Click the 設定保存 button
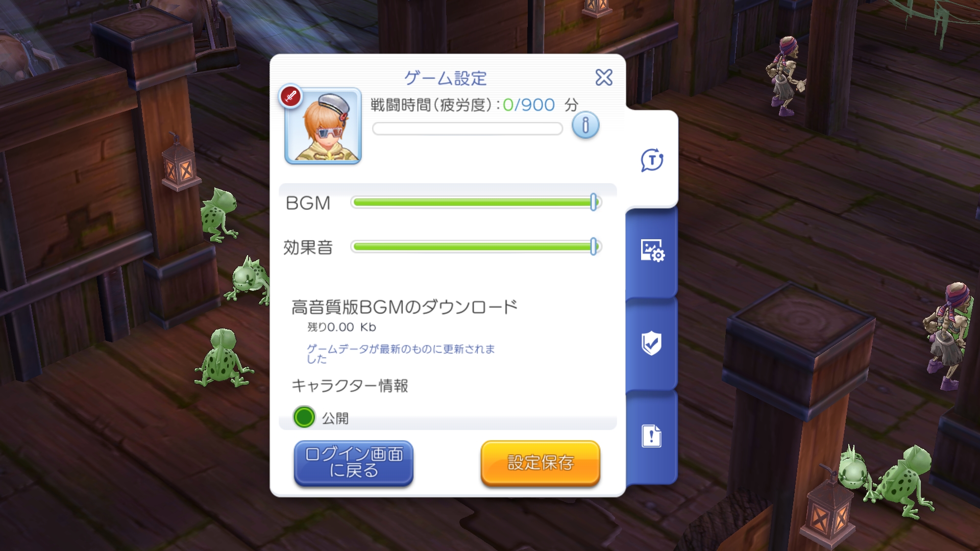 pos(541,463)
